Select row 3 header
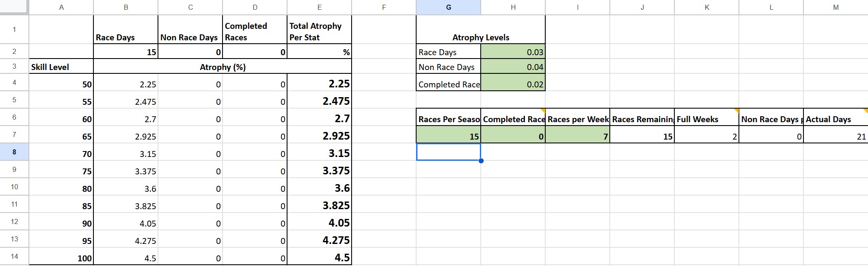This screenshot has width=868, height=266. coord(14,67)
